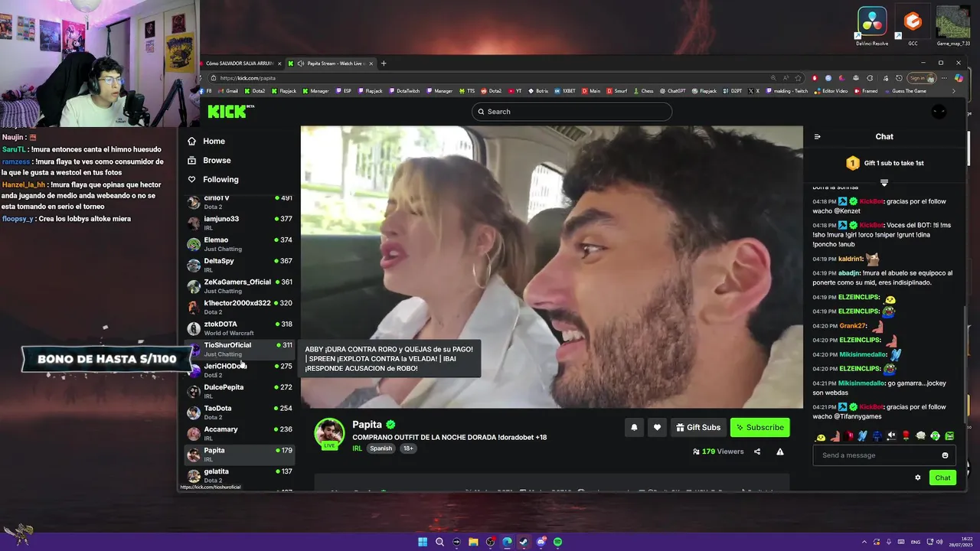Open chat settings gear icon
Image resolution: width=980 pixels, height=551 pixels.
(x=918, y=478)
